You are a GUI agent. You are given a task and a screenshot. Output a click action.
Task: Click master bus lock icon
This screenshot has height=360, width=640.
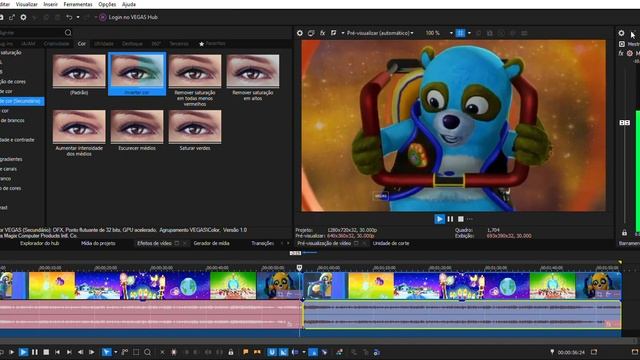(x=624, y=233)
